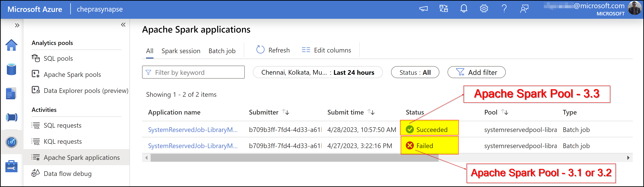Click the scrollbar right arrow

tap(628, 158)
